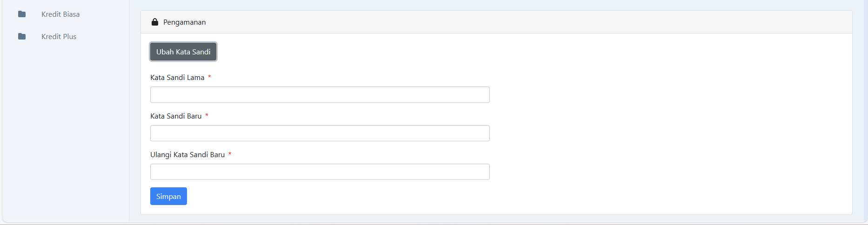Viewport: 868px width, 225px height.
Task: Save the form with the Simpan button
Action: [168, 196]
